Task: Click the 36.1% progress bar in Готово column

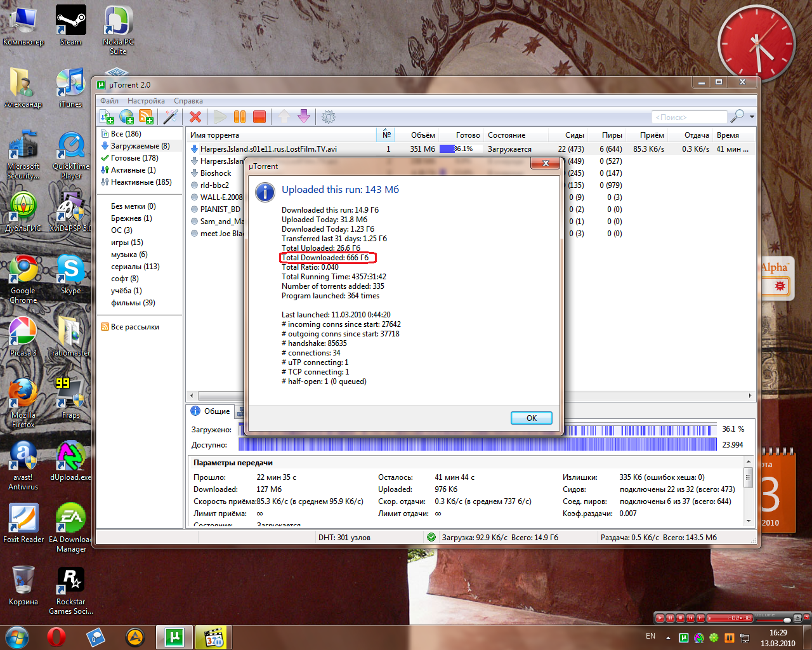Action: 461,149
